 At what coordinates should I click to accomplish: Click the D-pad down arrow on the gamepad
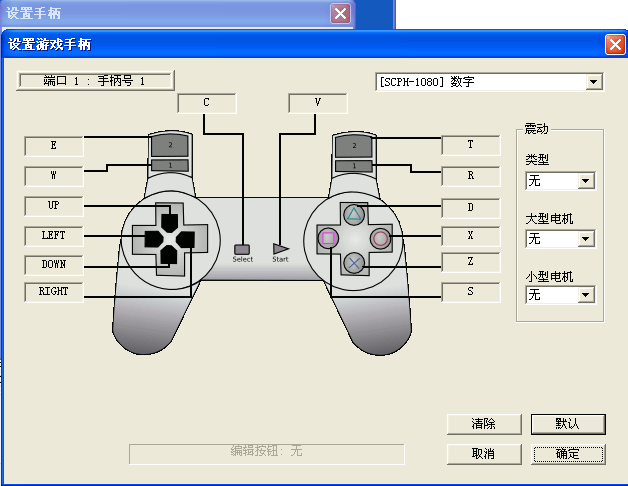click(x=169, y=255)
